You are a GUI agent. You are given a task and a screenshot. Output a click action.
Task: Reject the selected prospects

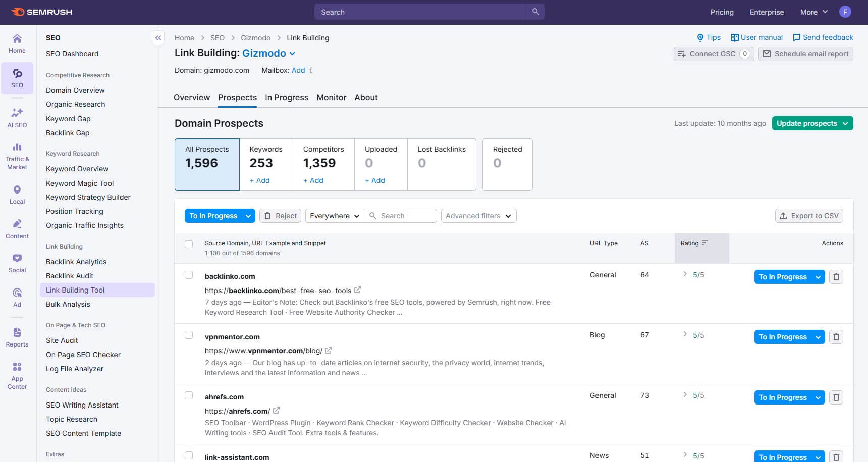(280, 216)
